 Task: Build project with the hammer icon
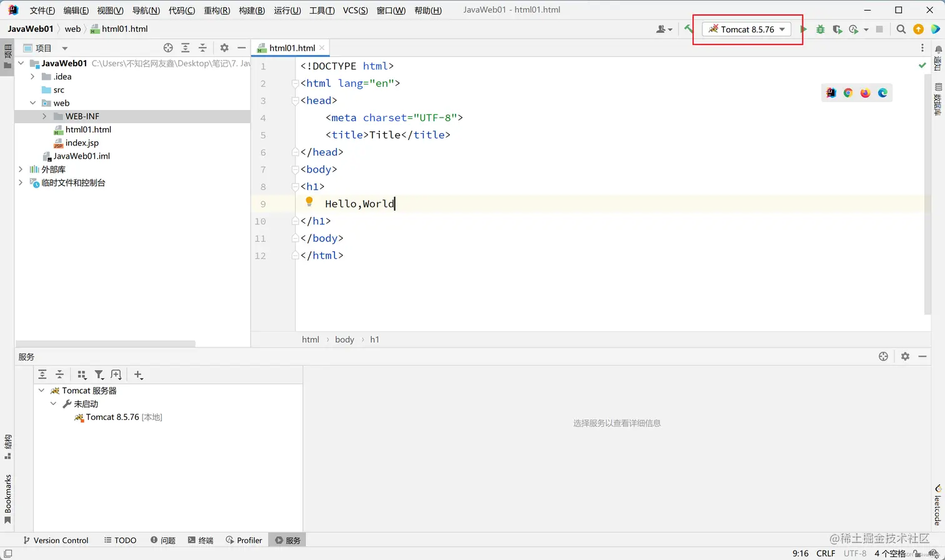pos(688,29)
